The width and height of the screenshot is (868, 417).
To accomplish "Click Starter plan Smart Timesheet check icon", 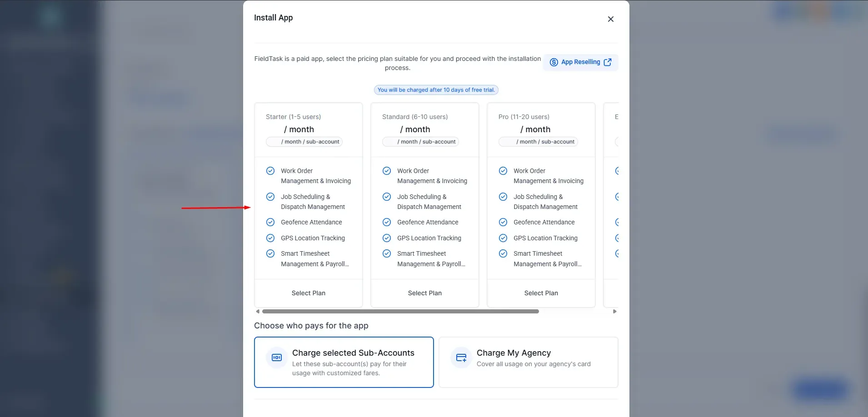I will point(270,253).
